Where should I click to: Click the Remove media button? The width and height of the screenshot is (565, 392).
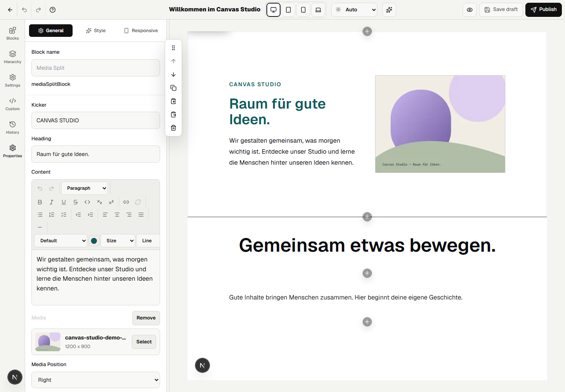point(146,318)
